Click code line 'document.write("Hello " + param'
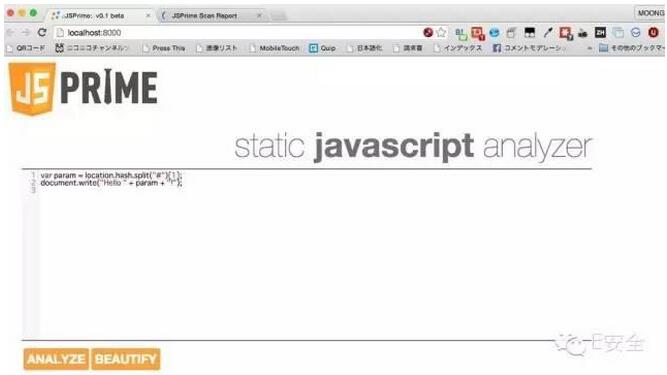The image size is (667, 375). coord(111,183)
